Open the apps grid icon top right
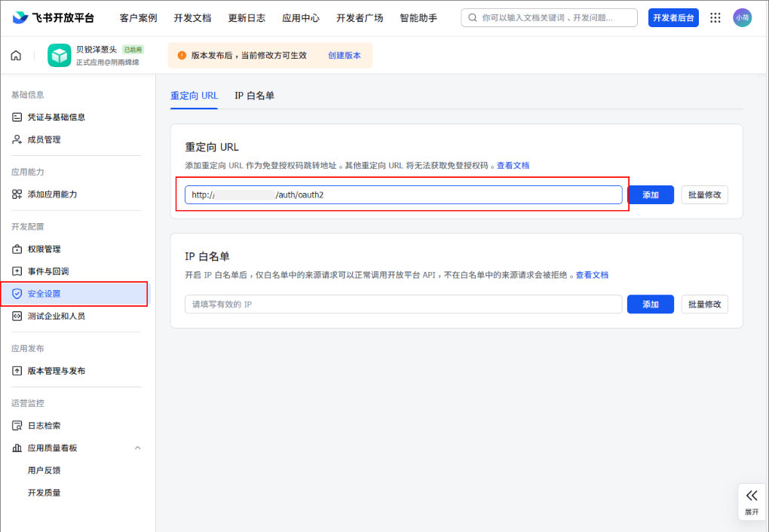 tap(715, 17)
